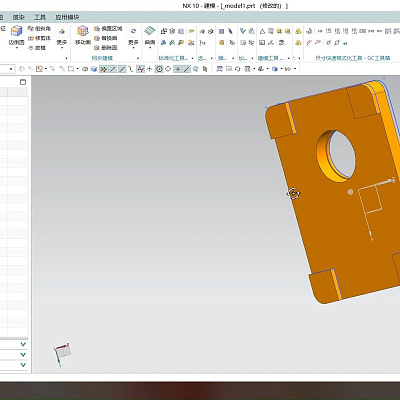Select the Edge Blend (边倒圆) tool
Image resolution: width=400 pixels, height=400 pixels.
point(16,36)
